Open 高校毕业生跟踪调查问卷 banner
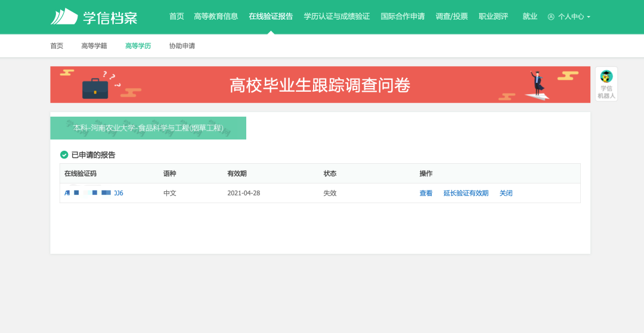Image resolution: width=644 pixels, height=333 pixels. (x=320, y=85)
